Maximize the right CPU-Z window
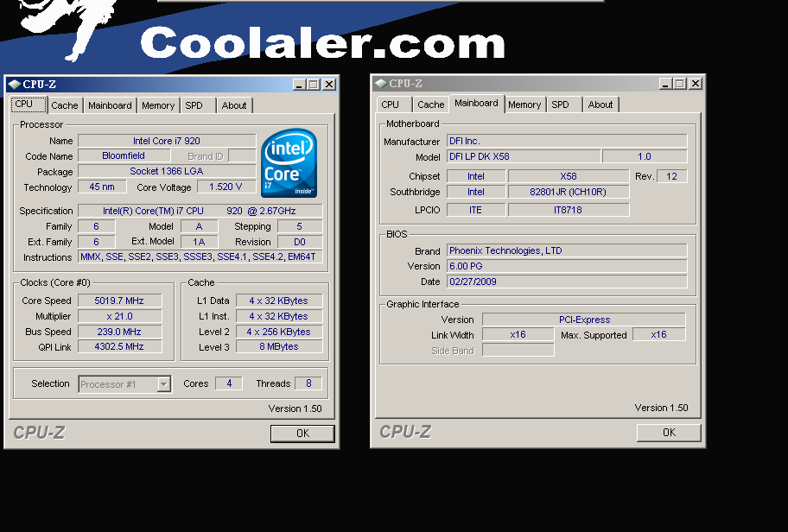788x532 pixels. pyautogui.click(x=681, y=84)
